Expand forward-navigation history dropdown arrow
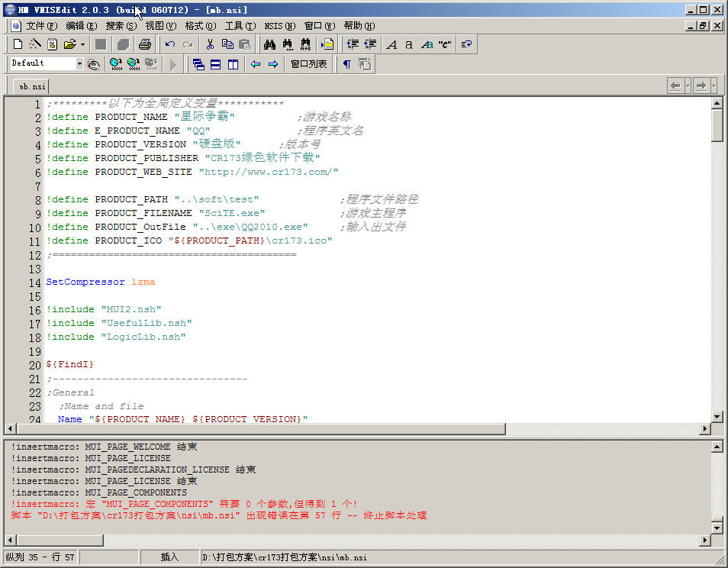The image size is (728, 568). pyautogui.click(x=714, y=86)
